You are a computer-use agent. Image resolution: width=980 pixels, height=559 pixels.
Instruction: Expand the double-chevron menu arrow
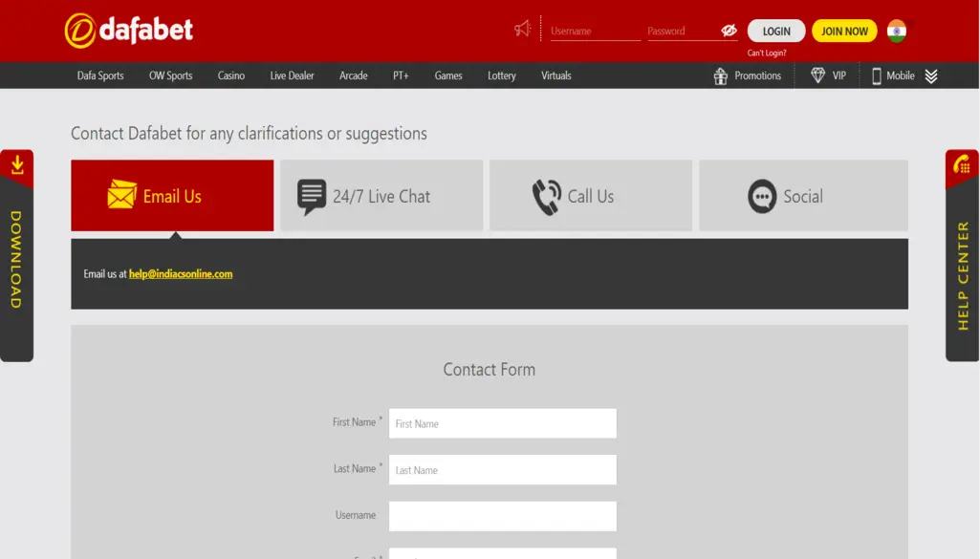tap(931, 76)
